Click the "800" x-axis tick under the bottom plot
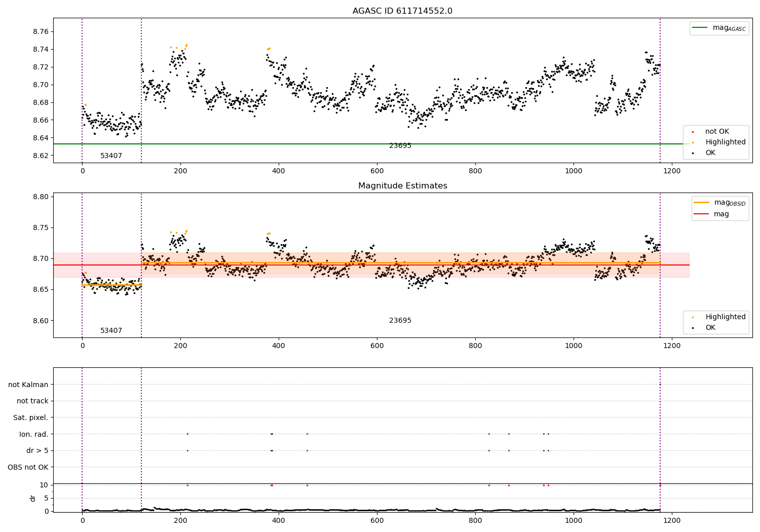Screen dimensions: 760x532 point(475,520)
